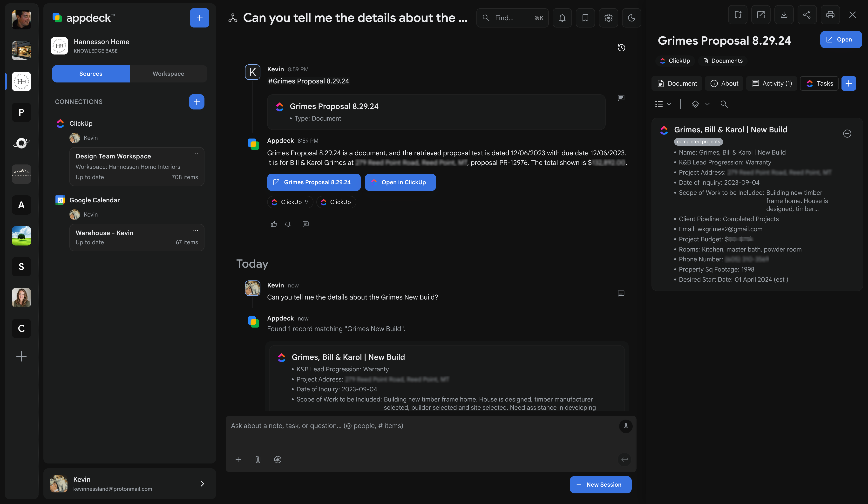Click the plus icon in message composer toolbar

click(x=238, y=460)
